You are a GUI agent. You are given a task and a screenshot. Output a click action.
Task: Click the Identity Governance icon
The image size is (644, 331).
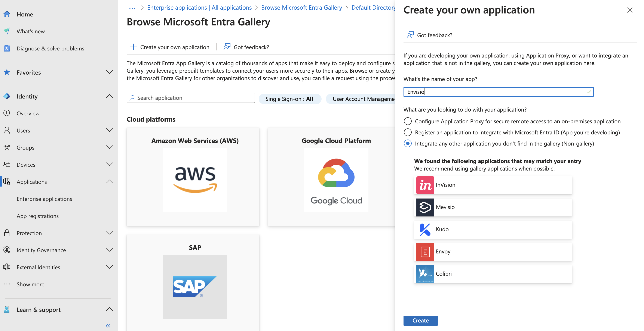coord(7,250)
